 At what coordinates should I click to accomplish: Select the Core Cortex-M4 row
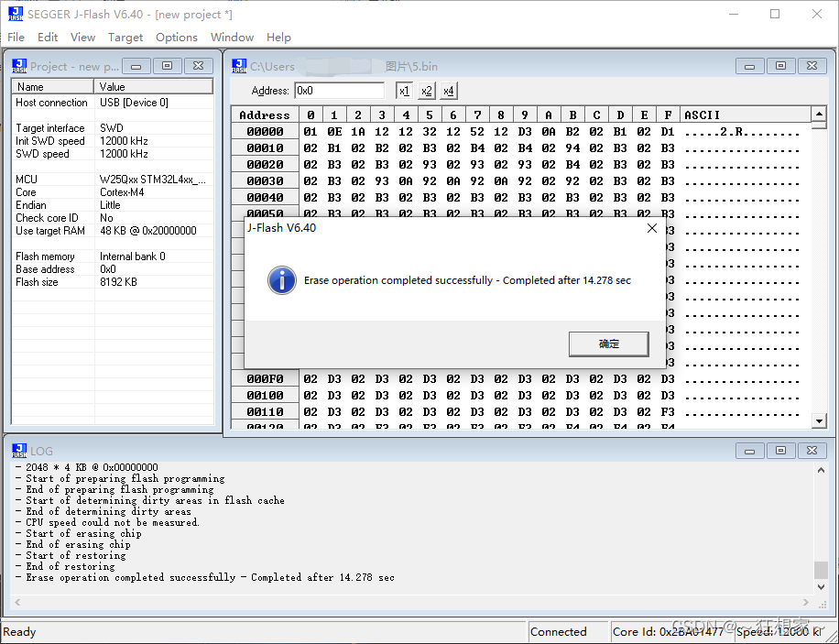tap(113, 192)
